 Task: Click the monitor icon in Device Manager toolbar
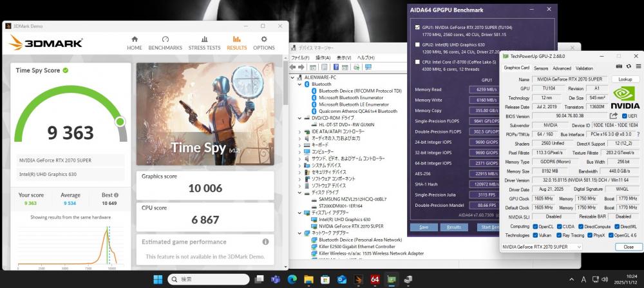pos(368,67)
